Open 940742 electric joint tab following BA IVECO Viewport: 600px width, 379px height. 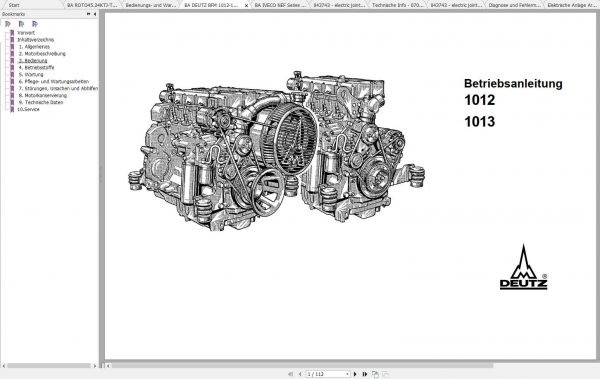pyautogui.click(x=339, y=5)
